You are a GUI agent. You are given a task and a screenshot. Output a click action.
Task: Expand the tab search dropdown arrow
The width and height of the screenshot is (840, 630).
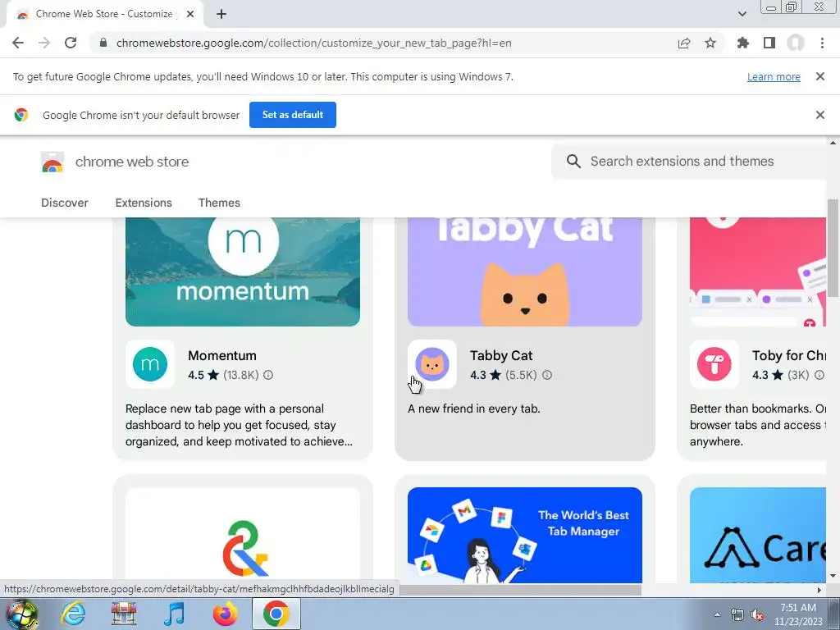pos(742,14)
